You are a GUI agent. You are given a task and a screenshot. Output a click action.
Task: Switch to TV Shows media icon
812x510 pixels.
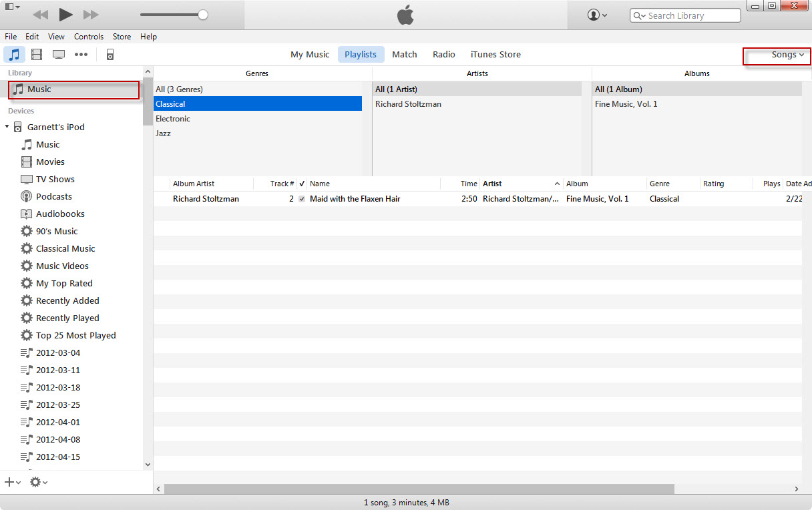pos(59,54)
